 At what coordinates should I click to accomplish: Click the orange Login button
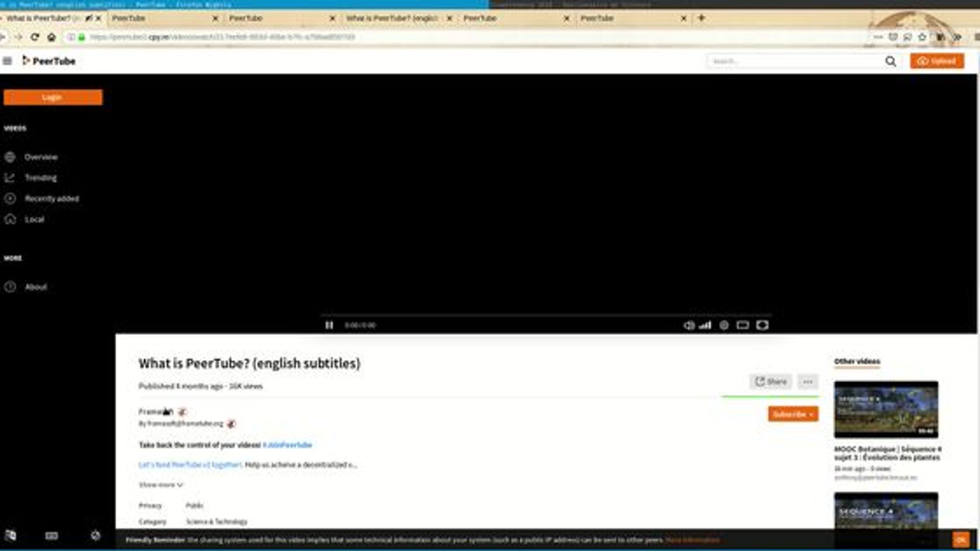53,97
